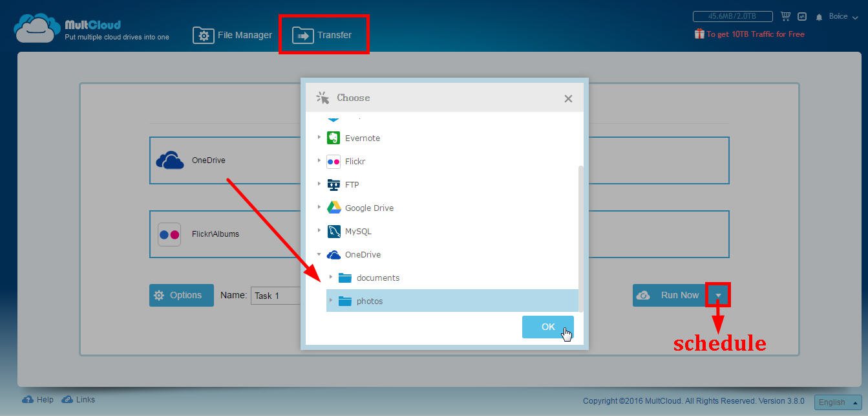Click the Transfer folder arrow icon
Viewport: 868px width, 416px height.
[x=302, y=35]
